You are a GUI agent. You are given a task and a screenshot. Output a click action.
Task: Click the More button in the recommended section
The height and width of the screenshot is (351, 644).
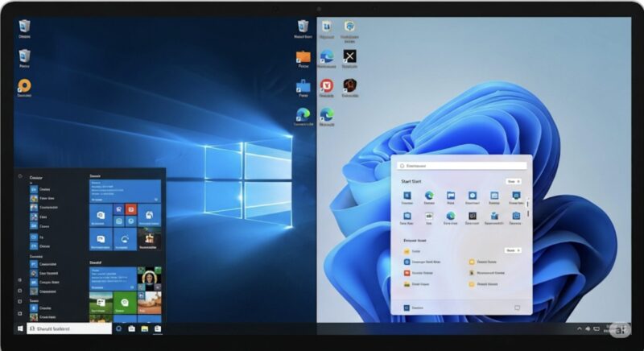pyautogui.click(x=513, y=250)
